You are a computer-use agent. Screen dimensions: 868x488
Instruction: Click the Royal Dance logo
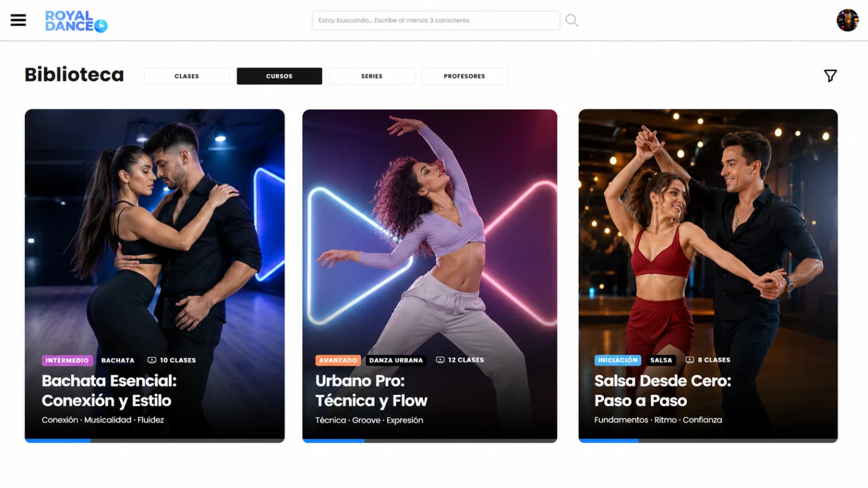pyautogui.click(x=76, y=21)
